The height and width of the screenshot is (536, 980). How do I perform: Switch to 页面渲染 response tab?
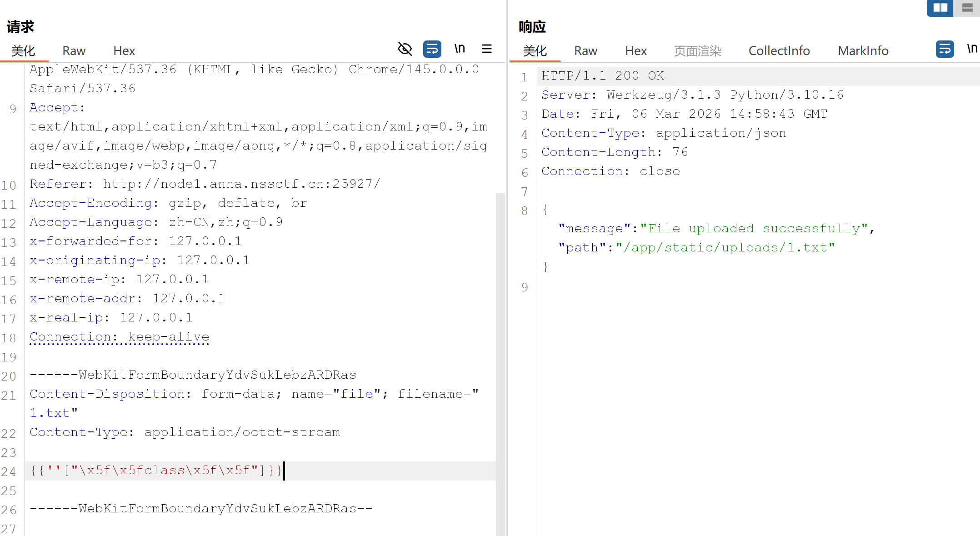pos(697,50)
